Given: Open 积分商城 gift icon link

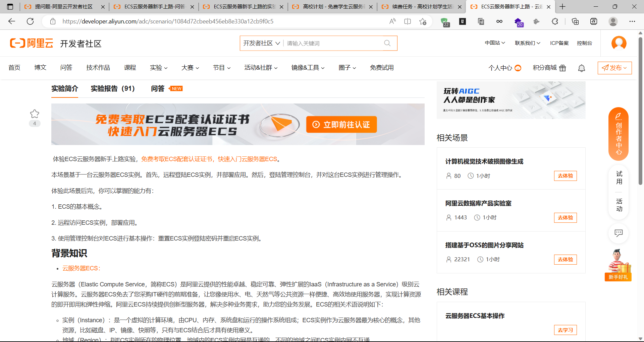Looking at the screenshot, I should (549, 68).
